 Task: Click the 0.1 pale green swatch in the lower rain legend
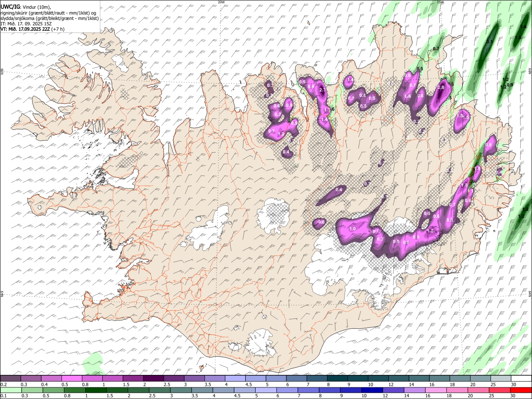coord(11,390)
